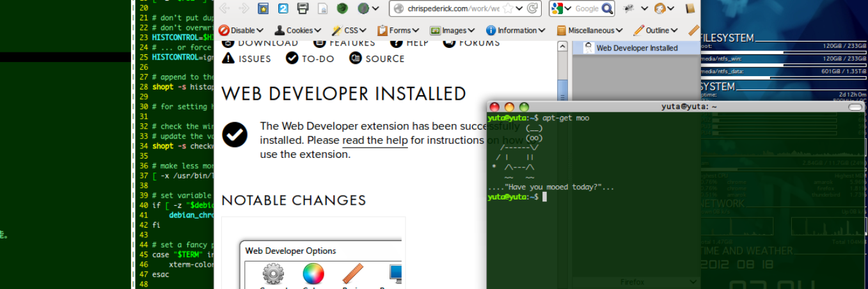Click editor line 34 'shopt -s checkw'
This screenshot has width=868, height=289.
point(182,146)
